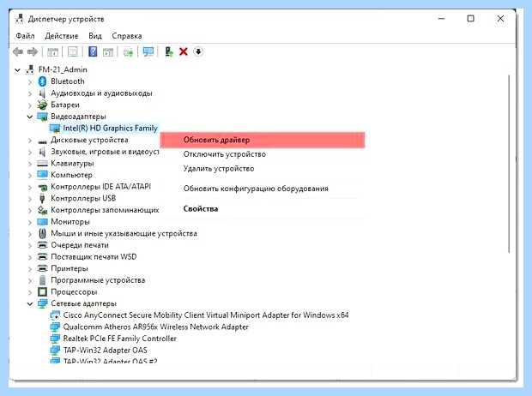Click the vertical scrollbar of the device list

point(509,164)
